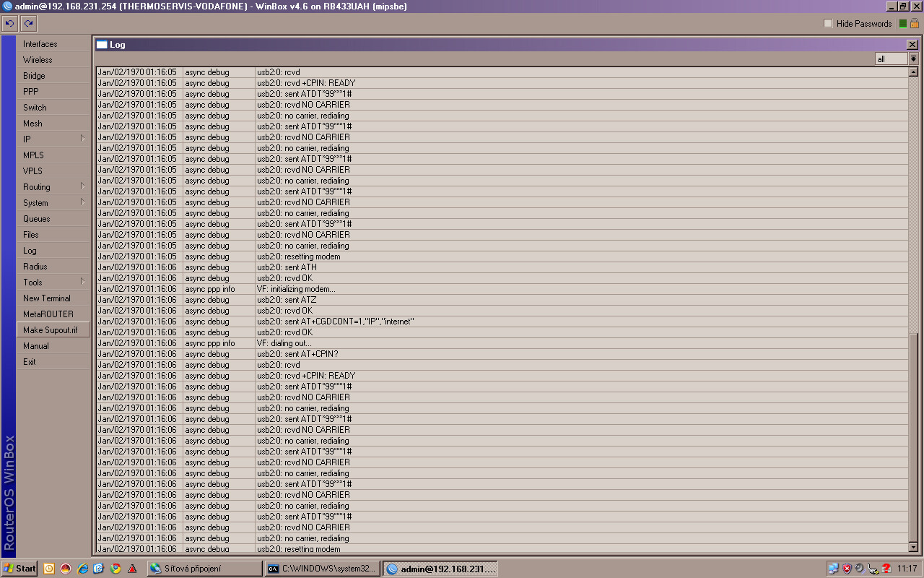Select the 01:16:05 'resetting modem' log entry
The width and height of the screenshot is (924, 578).
pyautogui.click(x=502, y=256)
